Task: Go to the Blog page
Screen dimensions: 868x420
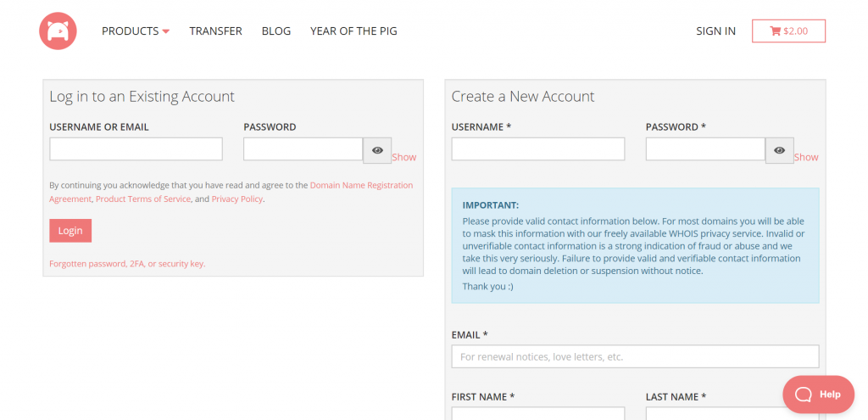Action: (x=276, y=31)
